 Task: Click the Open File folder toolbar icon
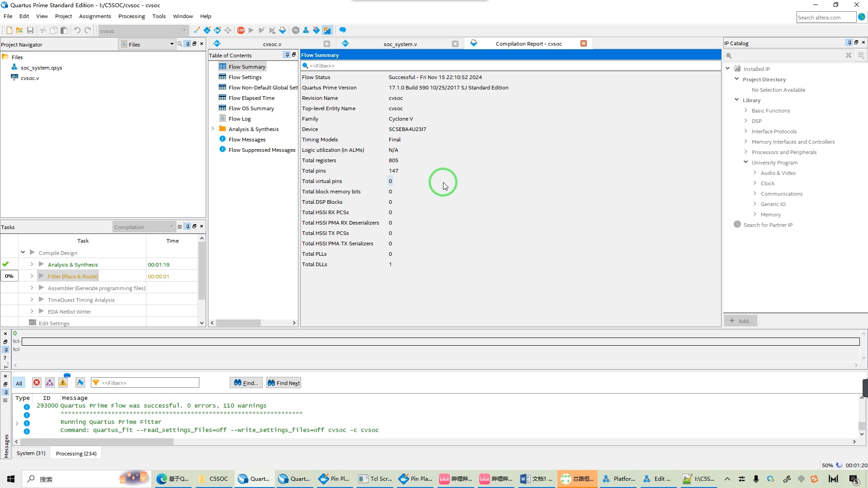[x=19, y=30]
